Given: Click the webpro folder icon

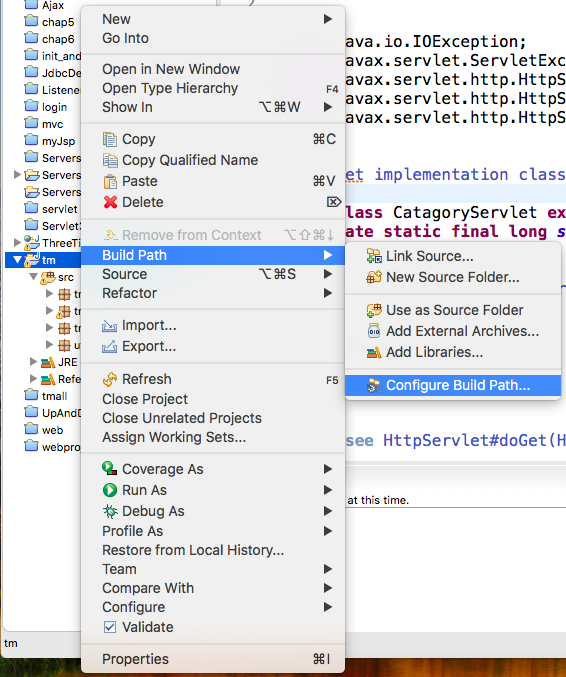Looking at the screenshot, I should click(32, 446).
